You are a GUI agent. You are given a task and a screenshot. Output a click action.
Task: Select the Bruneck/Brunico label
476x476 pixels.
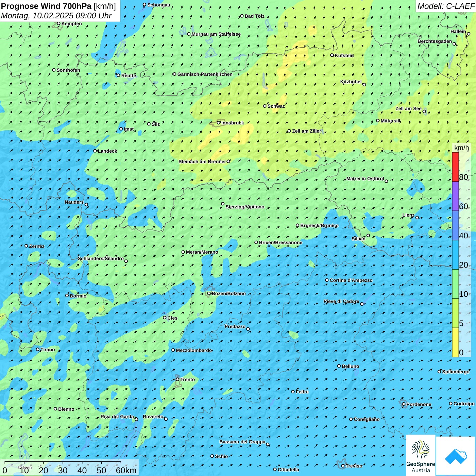[x=319, y=225]
